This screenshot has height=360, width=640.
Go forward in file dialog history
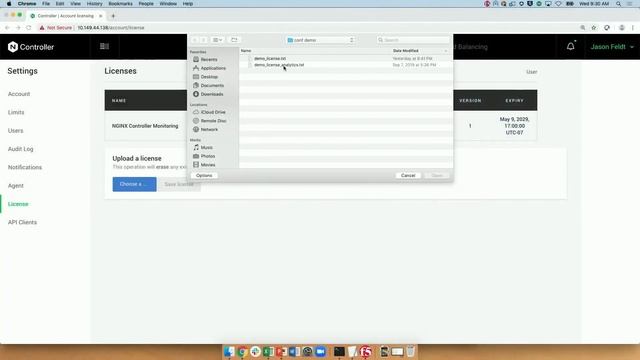click(x=203, y=40)
